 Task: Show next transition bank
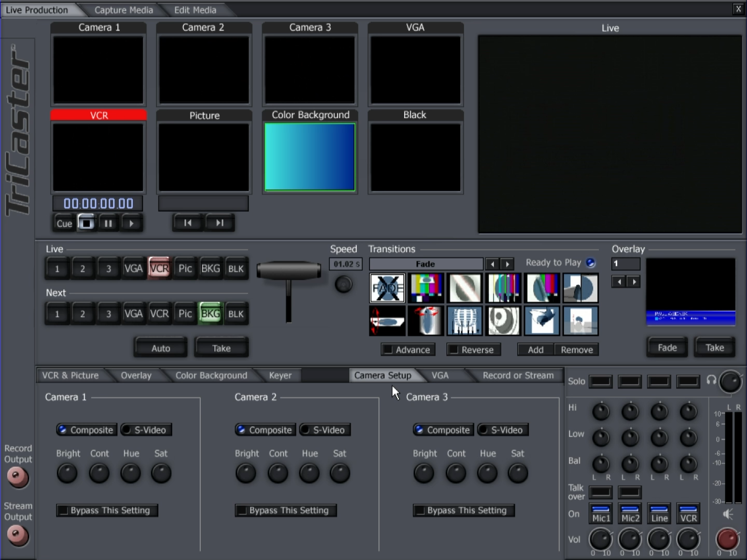507,264
